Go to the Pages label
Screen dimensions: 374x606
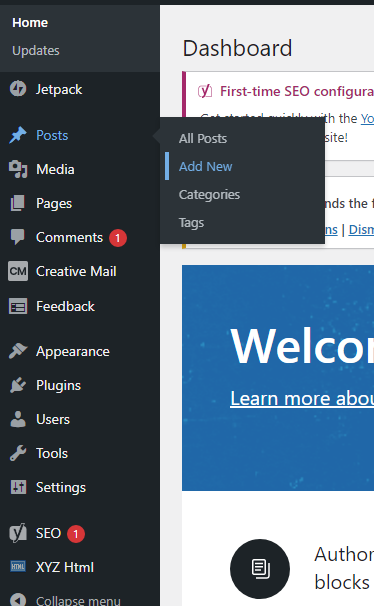click(54, 203)
